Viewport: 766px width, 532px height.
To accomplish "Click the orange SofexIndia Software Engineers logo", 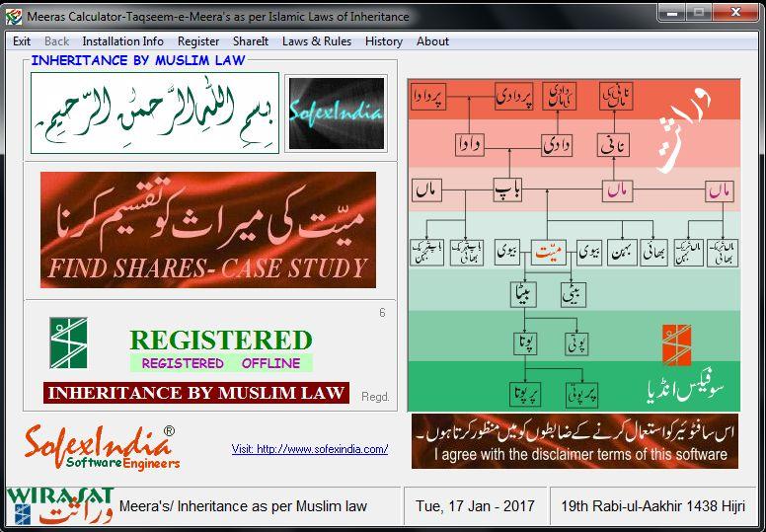I will tap(102, 447).
